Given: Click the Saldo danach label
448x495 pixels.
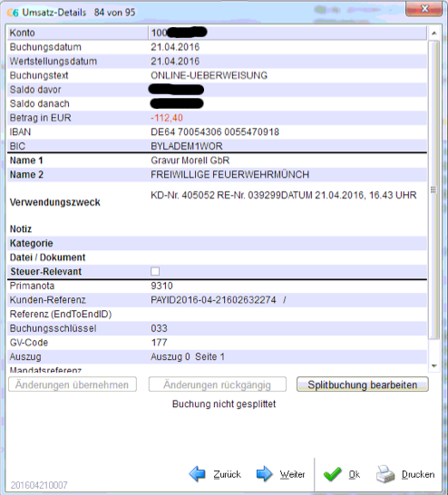Looking at the screenshot, I should click(x=40, y=103).
